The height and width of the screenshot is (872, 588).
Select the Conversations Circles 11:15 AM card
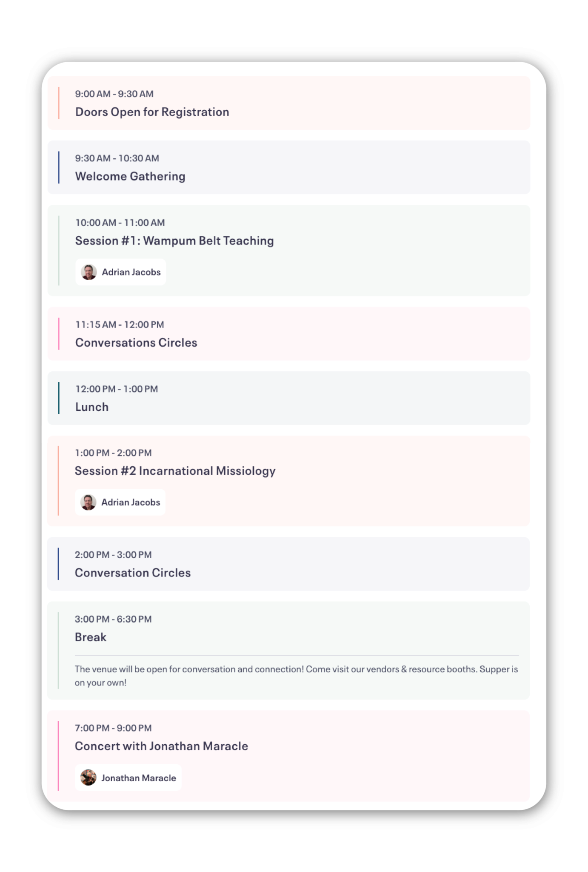point(289,334)
